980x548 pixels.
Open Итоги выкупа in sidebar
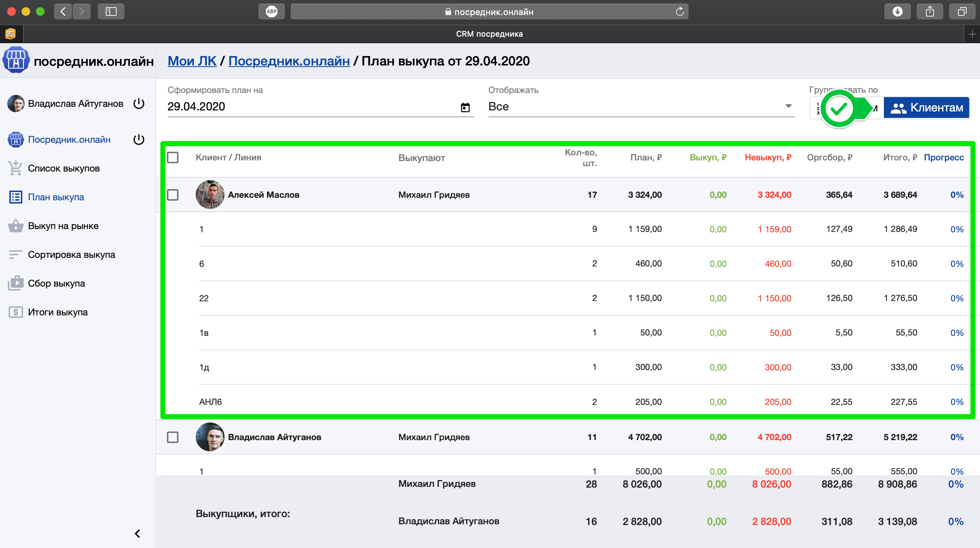pyautogui.click(x=58, y=312)
